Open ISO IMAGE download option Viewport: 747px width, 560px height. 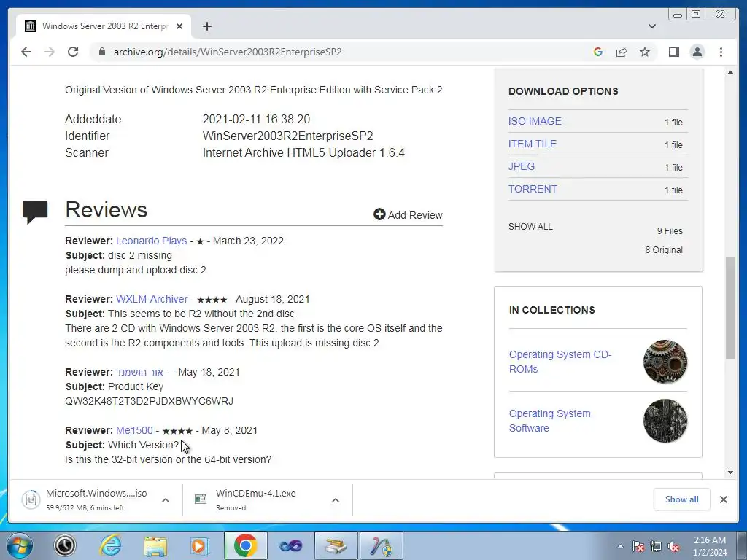coord(535,121)
